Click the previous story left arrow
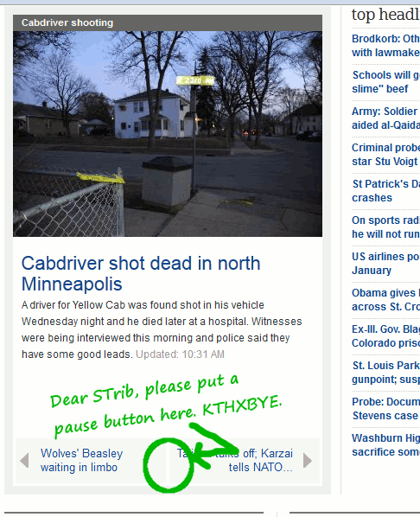 (24, 460)
